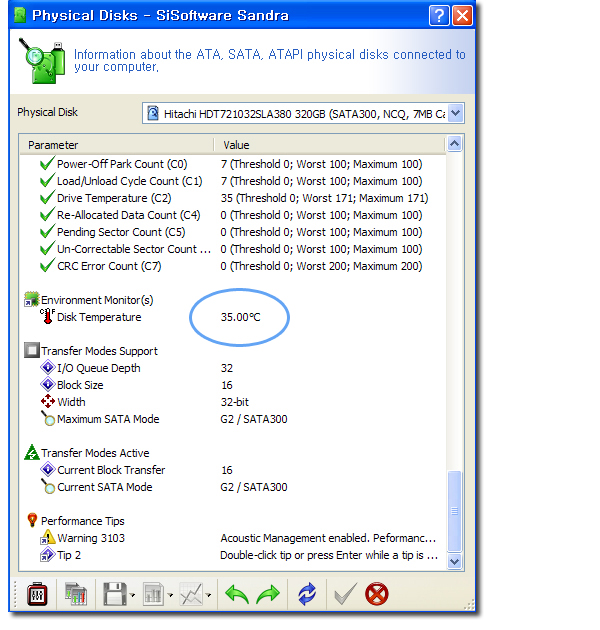This screenshot has width=600, height=630.
Task: Click the report chart icon
Action: 153,594
